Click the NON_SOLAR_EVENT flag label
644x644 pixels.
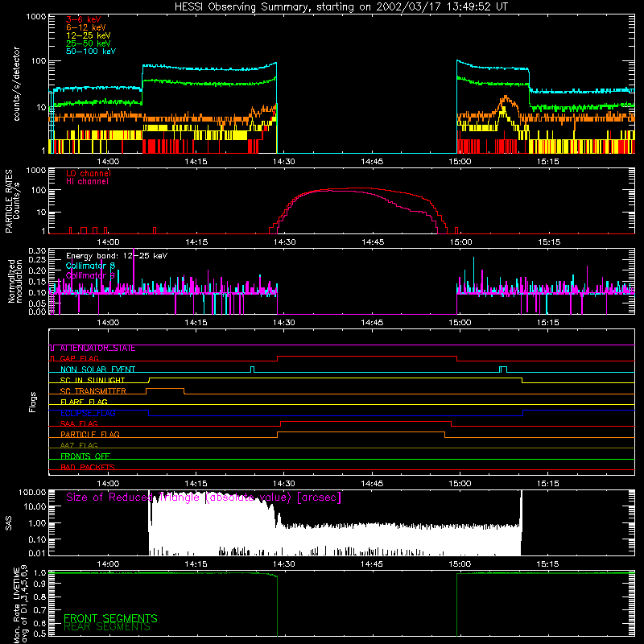click(97, 369)
